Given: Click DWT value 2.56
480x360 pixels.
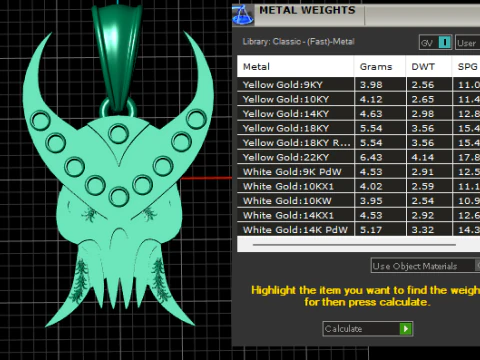Looking at the screenshot, I should click(423, 85).
